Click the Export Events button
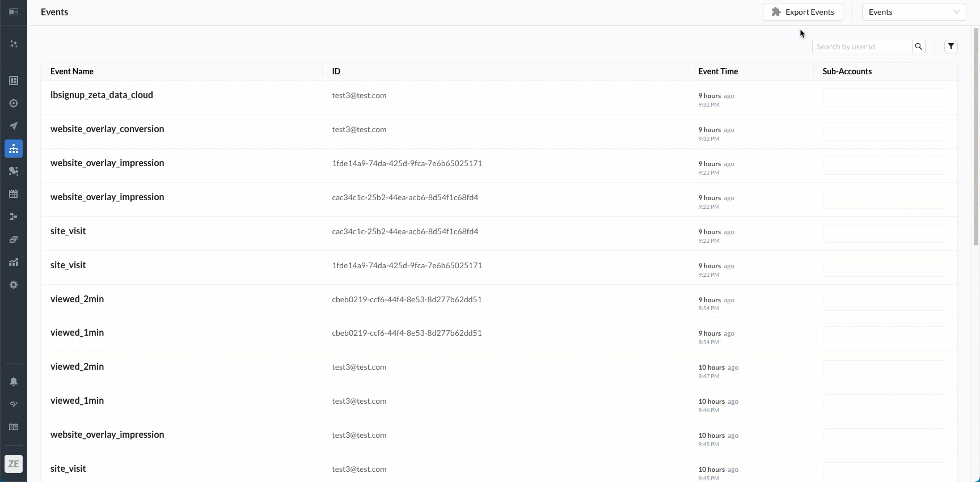The width and height of the screenshot is (980, 482). point(802,12)
